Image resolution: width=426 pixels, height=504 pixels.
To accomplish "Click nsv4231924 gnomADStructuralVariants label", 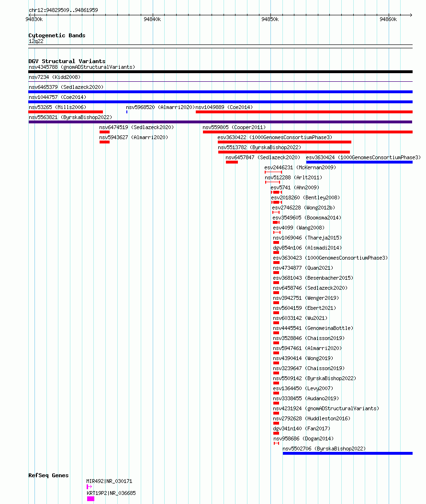I will point(326,408).
